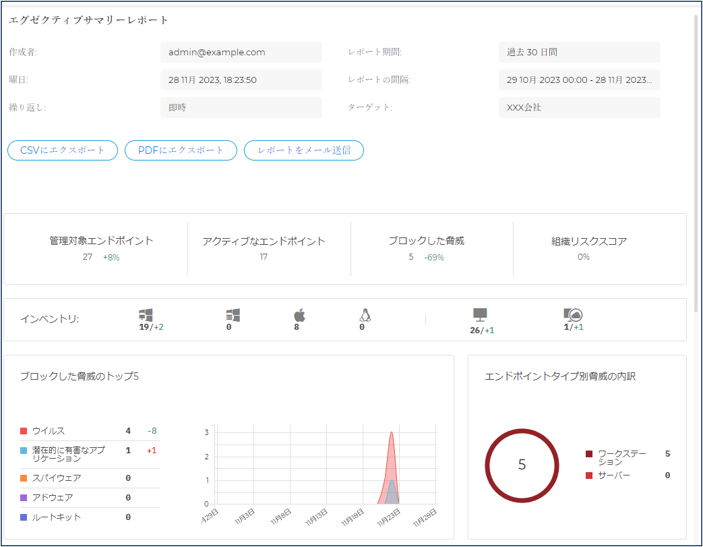Click the report interval field starting 29 10月 2023
Screen dimensions: 703x547
coord(579,80)
